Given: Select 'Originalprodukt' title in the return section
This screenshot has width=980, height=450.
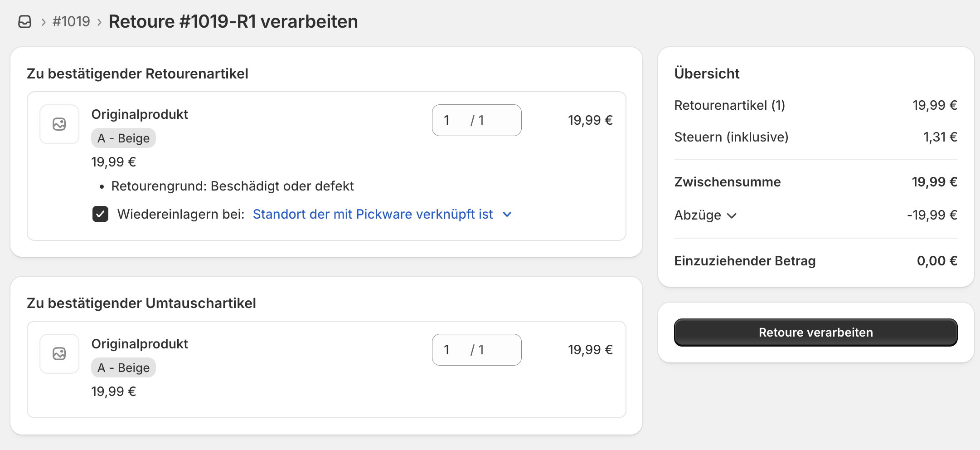Looking at the screenshot, I should pos(140,114).
